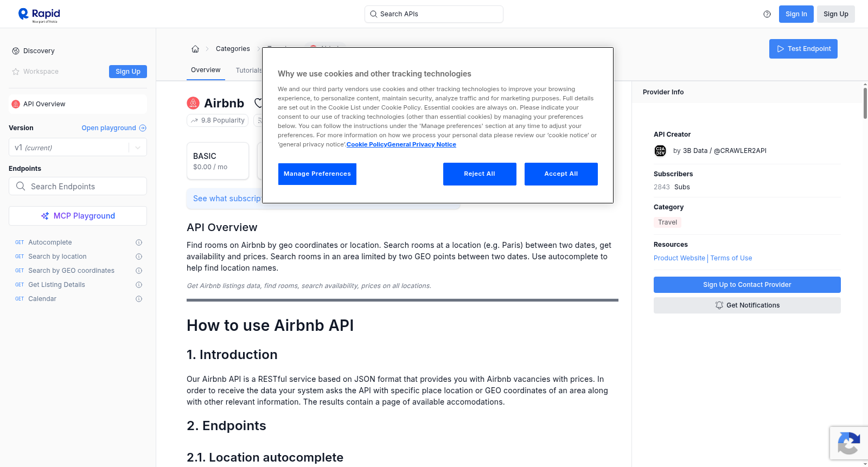The image size is (868, 467).
Task: Open info icon for Search by GEO coordinates
Action: coord(139,271)
